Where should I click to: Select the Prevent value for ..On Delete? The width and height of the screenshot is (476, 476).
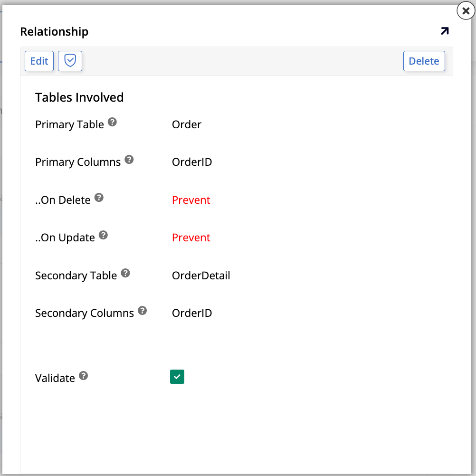[191, 200]
